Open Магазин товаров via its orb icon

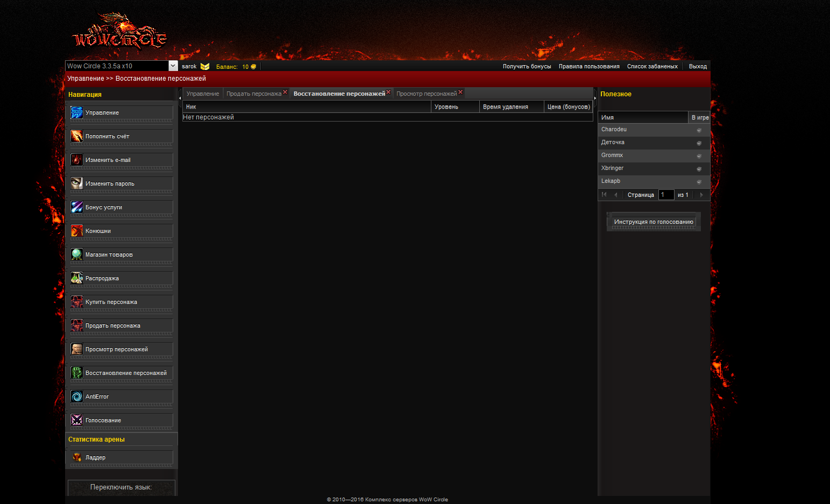point(77,254)
